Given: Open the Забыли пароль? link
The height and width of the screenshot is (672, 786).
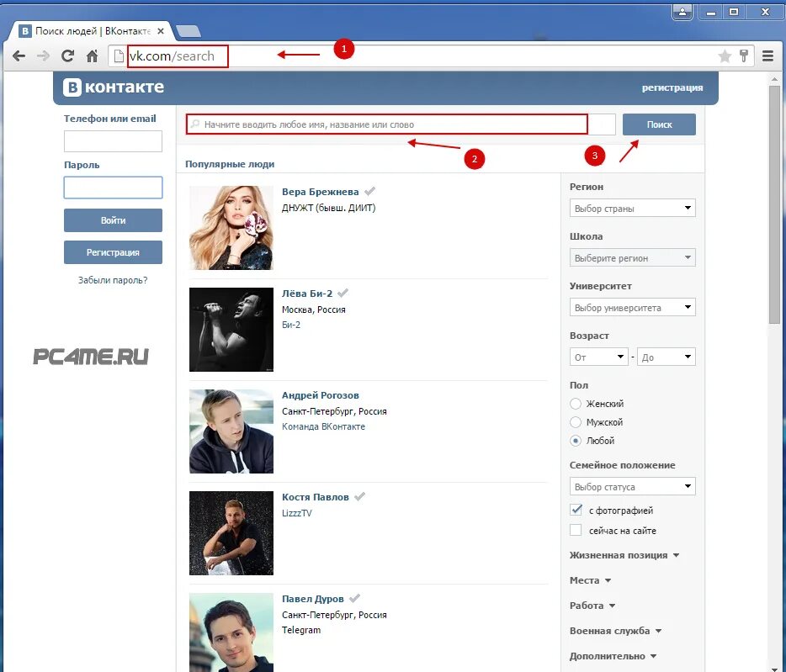Looking at the screenshot, I should pos(113,280).
